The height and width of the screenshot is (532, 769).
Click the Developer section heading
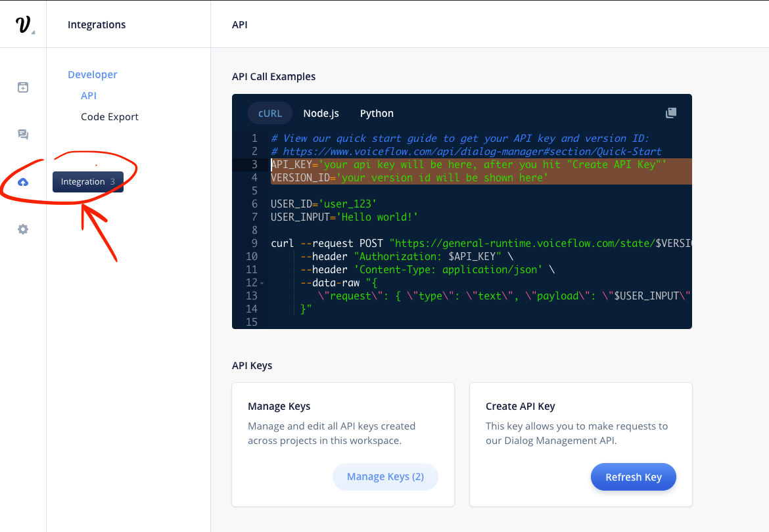(x=92, y=74)
